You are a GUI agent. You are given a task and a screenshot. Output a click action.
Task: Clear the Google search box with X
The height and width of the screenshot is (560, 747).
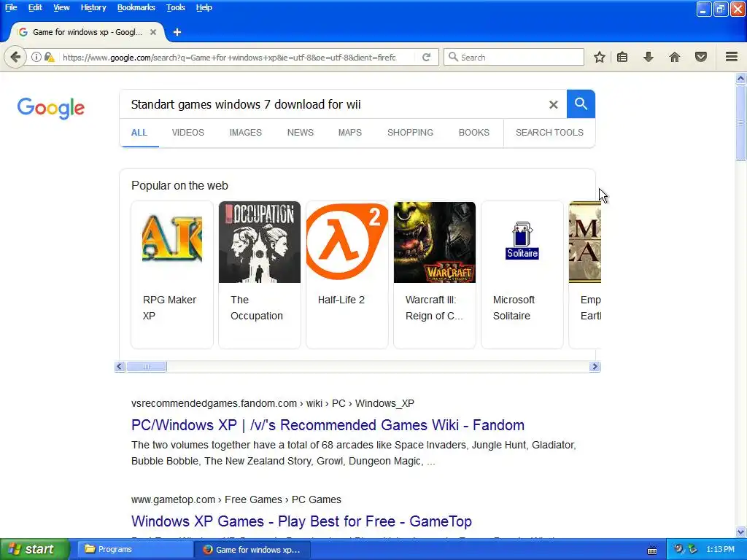(553, 104)
